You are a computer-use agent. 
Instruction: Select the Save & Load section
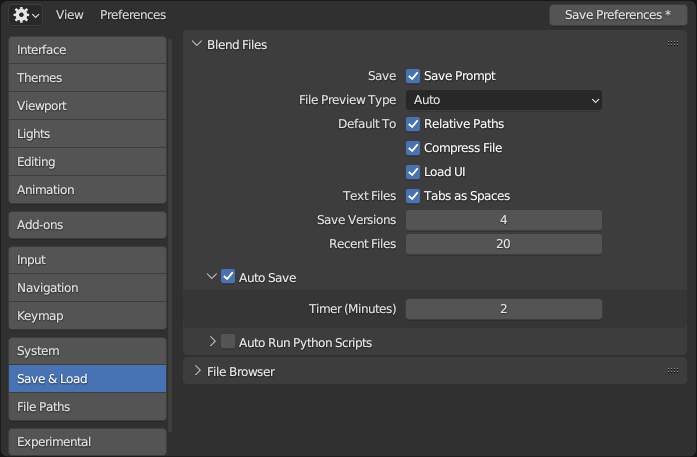point(88,379)
